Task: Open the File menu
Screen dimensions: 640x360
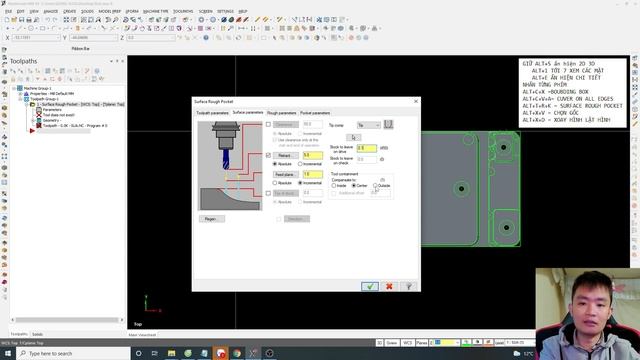Action: coord(8,11)
